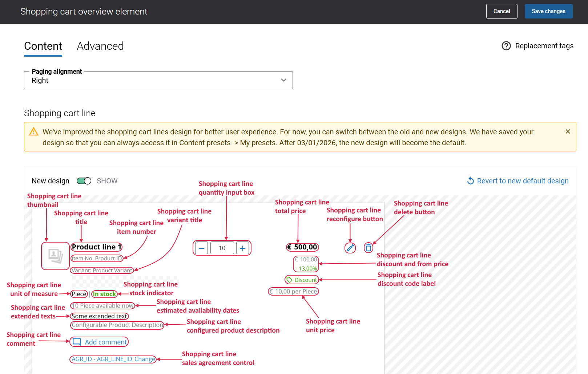Increase quantity with the plus button
This screenshot has width=588, height=374.
point(242,248)
